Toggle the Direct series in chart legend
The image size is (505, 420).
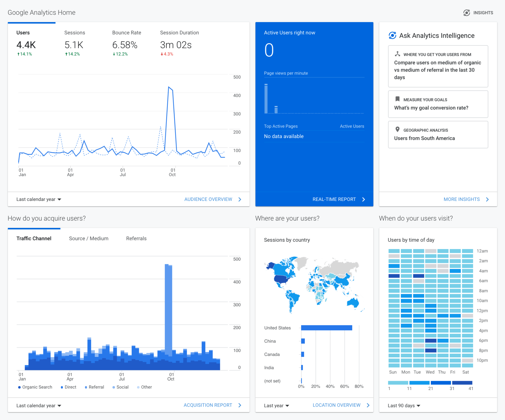click(68, 387)
